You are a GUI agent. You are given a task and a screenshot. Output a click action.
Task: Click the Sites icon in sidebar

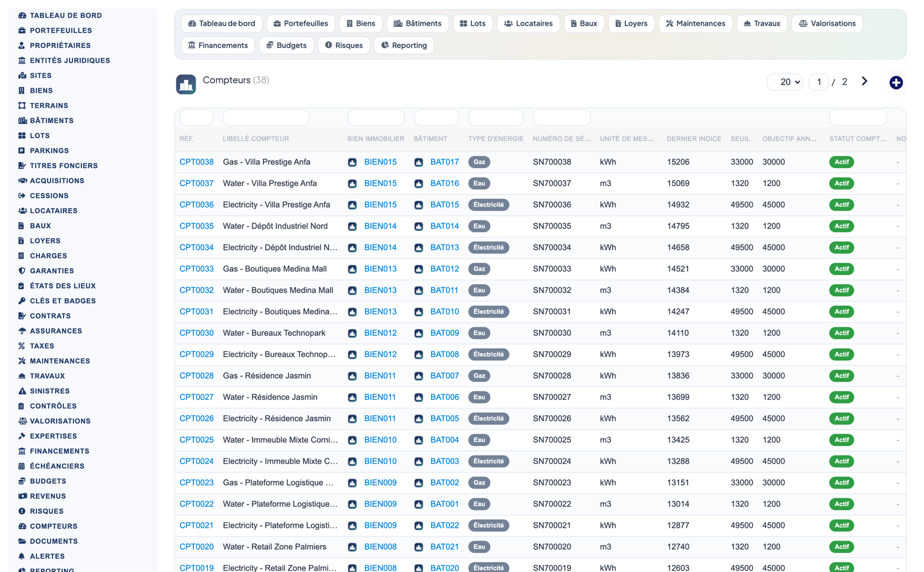[22, 75]
